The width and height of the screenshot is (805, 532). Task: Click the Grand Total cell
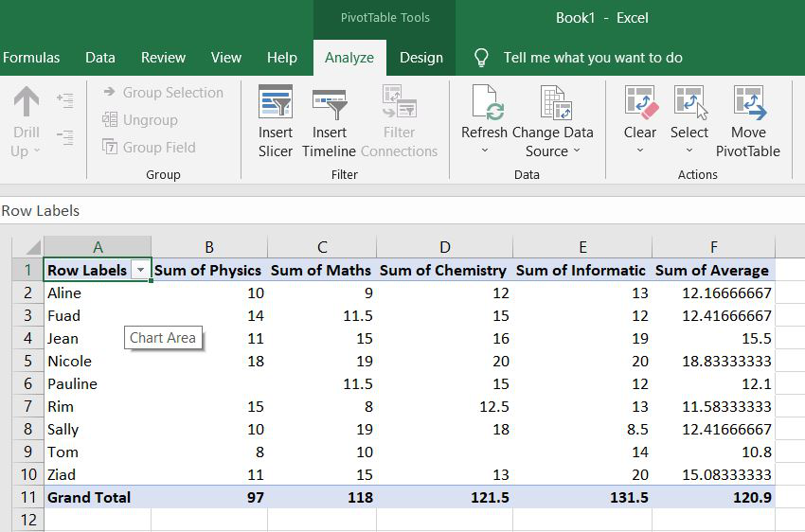[89, 498]
